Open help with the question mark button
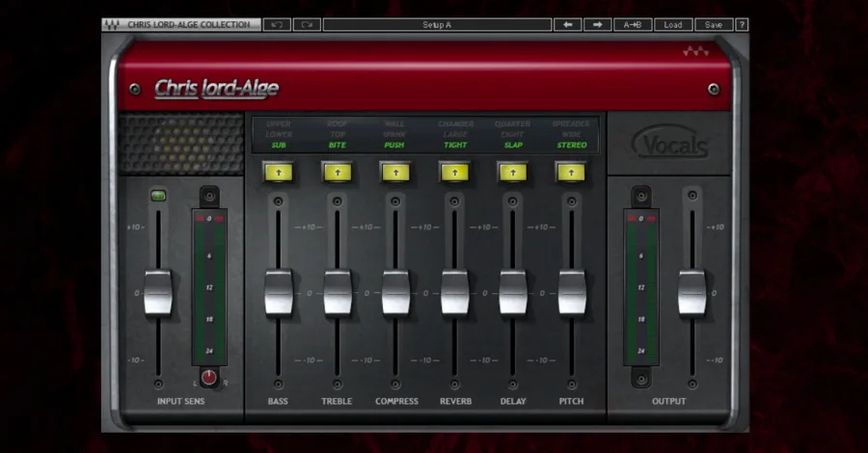 tap(742, 25)
